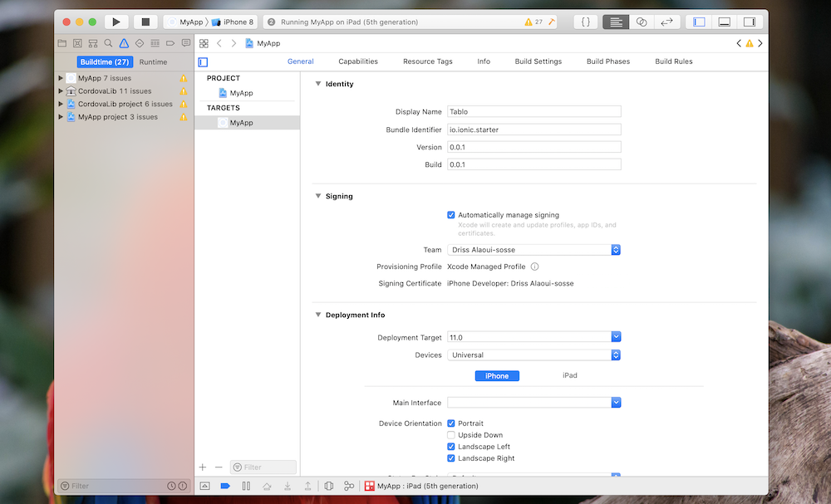Click the Bundle Identifier field
Image resolution: width=831 pixels, height=504 pixels.
pyautogui.click(x=534, y=130)
